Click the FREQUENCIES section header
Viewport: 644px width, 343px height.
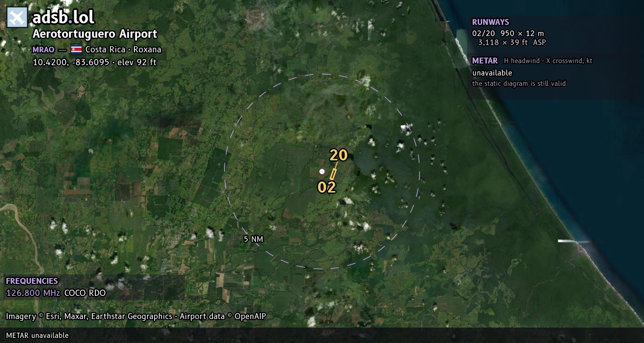coord(32,281)
